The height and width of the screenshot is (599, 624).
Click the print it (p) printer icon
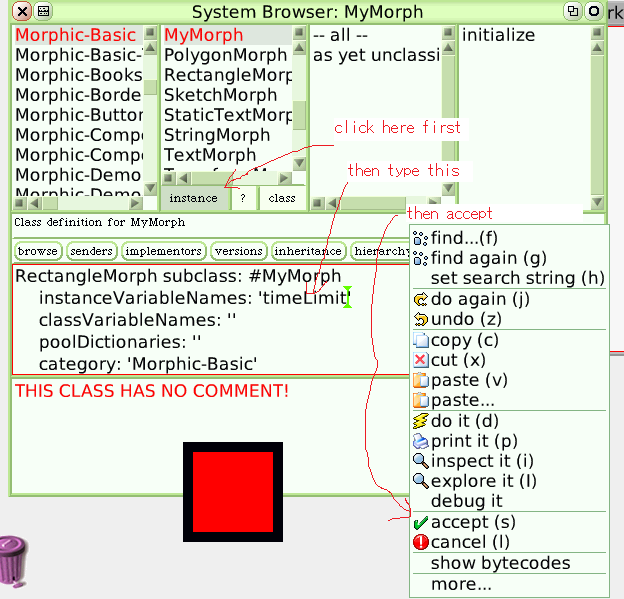(x=420, y=441)
